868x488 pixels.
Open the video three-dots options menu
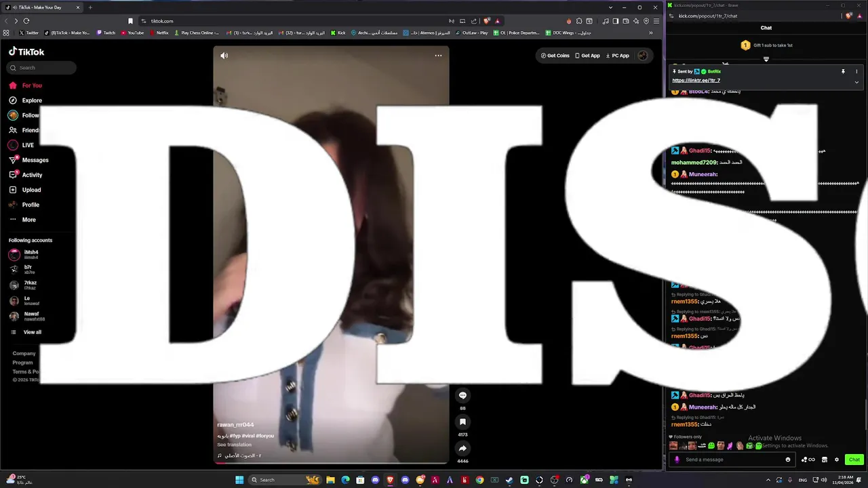(x=438, y=56)
